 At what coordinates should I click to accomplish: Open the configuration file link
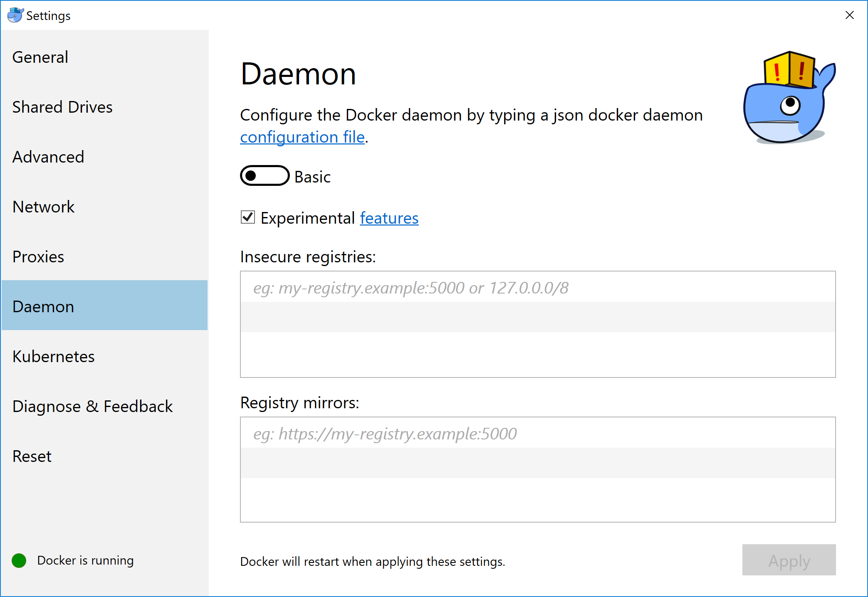[302, 137]
